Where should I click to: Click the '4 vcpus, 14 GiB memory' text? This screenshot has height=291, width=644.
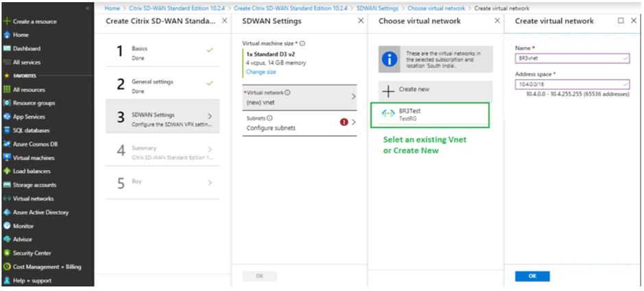(x=276, y=63)
